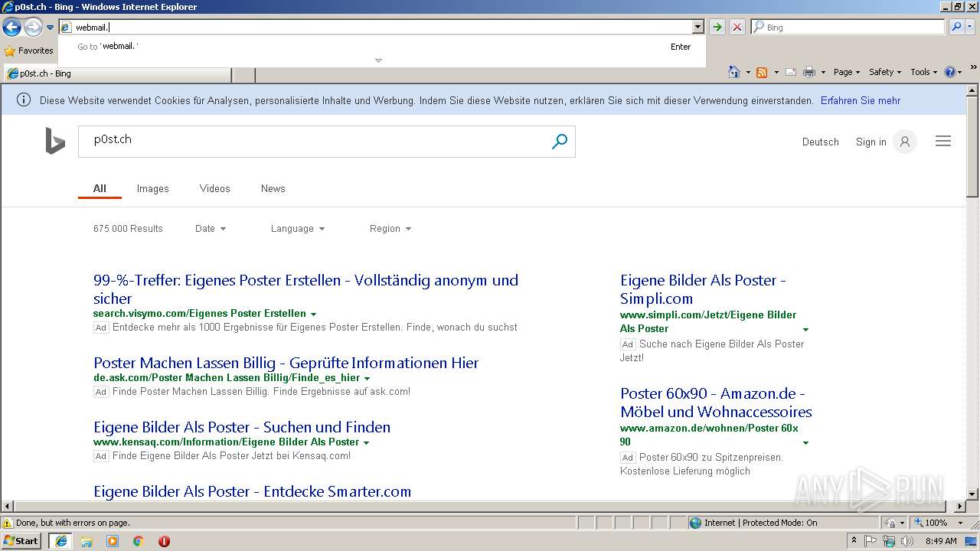
Task: Expand www.amazon.de URL dropdown arrow
Action: [805, 442]
